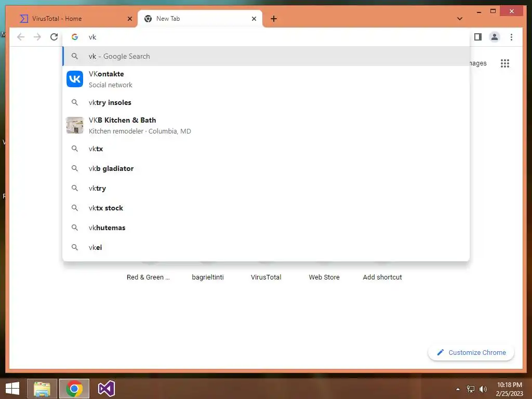Open the 'Red & Green ...' shortcut
Image resolution: width=532 pixels, height=399 pixels.
click(x=148, y=277)
